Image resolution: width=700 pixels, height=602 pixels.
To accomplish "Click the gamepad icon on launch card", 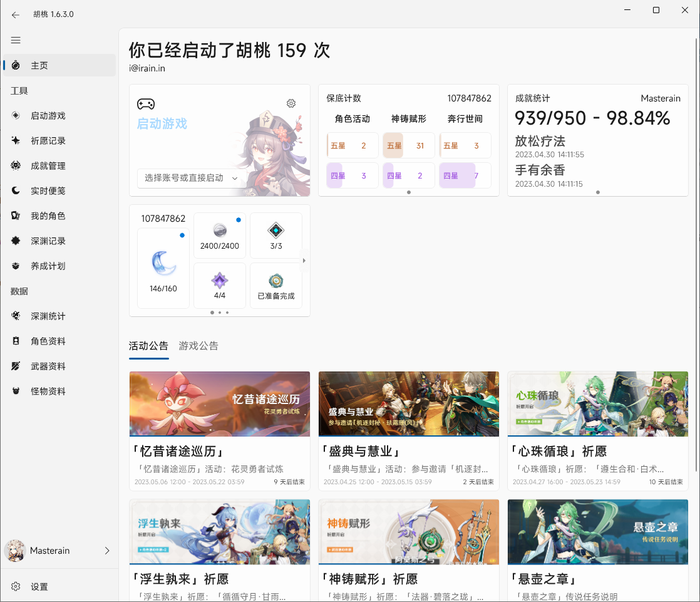I will (145, 104).
